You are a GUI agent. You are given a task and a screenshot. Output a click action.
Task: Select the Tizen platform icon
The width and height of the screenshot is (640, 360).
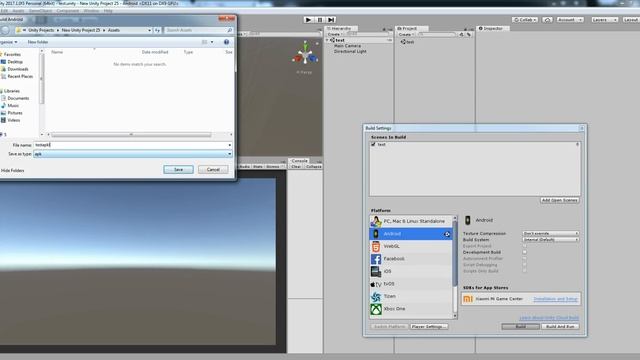(376, 296)
